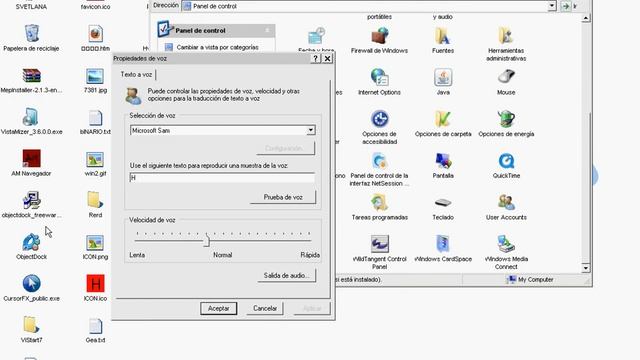Expand the Selección de voz dropdown
The width and height of the screenshot is (640, 360).
(x=311, y=130)
